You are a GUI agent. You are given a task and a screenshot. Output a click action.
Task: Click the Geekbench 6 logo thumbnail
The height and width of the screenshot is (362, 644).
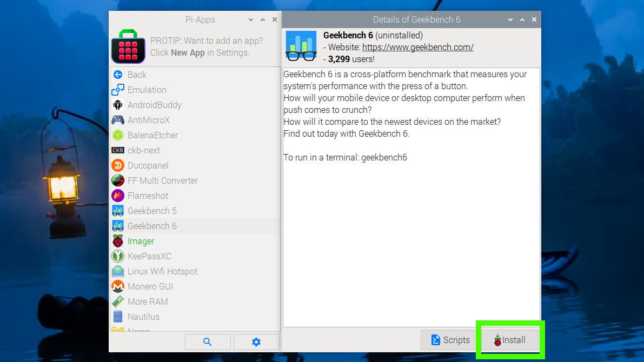click(x=301, y=46)
